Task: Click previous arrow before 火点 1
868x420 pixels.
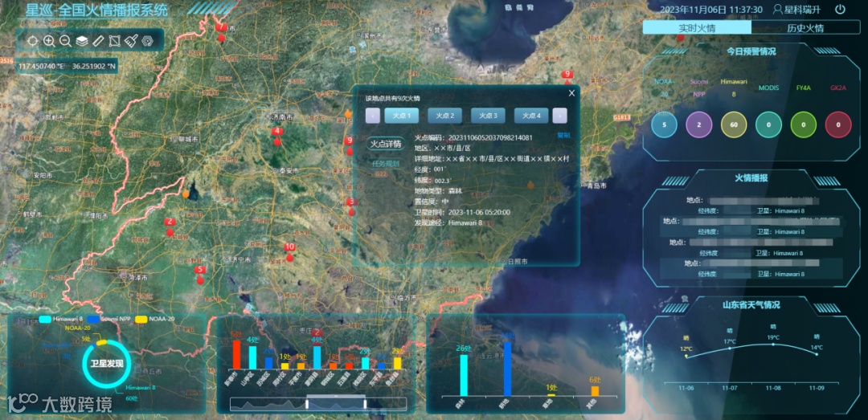Action: pyautogui.click(x=373, y=116)
